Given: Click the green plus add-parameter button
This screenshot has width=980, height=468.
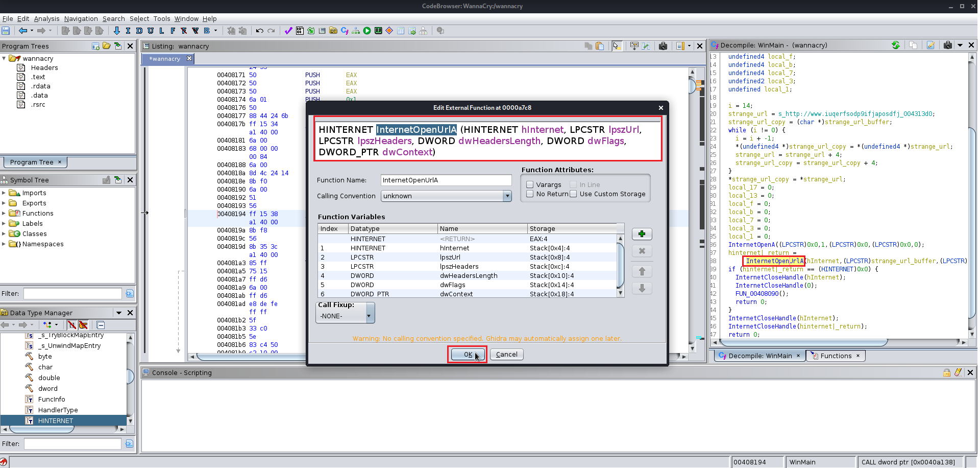Looking at the screenshot, I should coord(642,234).
